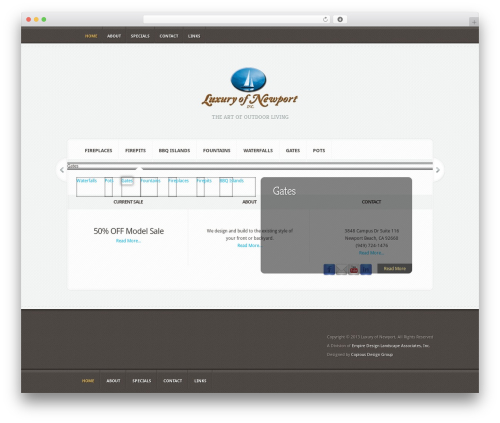Open Copious Design Group footer link
500x423 pixels.
372,354
